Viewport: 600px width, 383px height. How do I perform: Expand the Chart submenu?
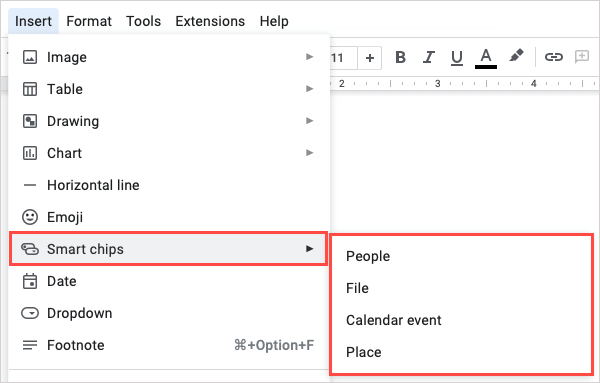[x=169, y=153]
